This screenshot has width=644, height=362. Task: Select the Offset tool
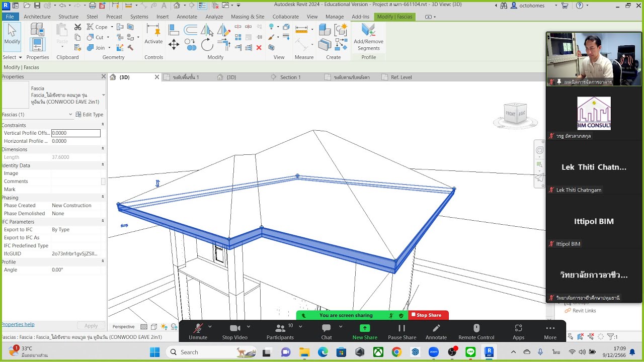pyautogui.click(x=191, y=30)
